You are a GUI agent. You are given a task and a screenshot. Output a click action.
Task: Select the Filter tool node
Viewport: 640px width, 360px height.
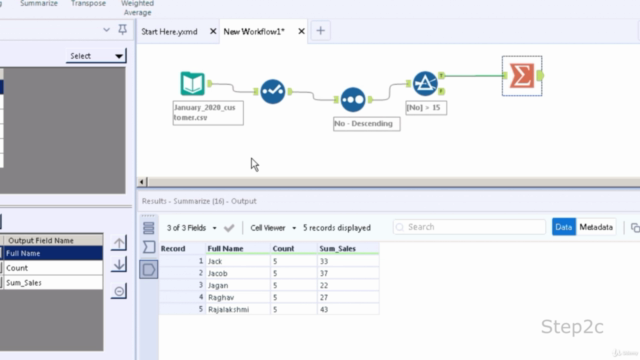tap(425, 84)
